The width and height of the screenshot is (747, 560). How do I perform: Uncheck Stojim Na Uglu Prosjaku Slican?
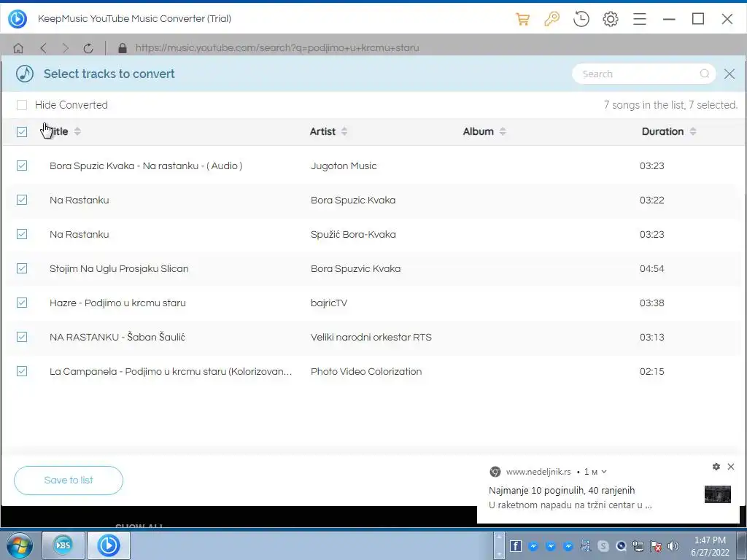[22, 268]
